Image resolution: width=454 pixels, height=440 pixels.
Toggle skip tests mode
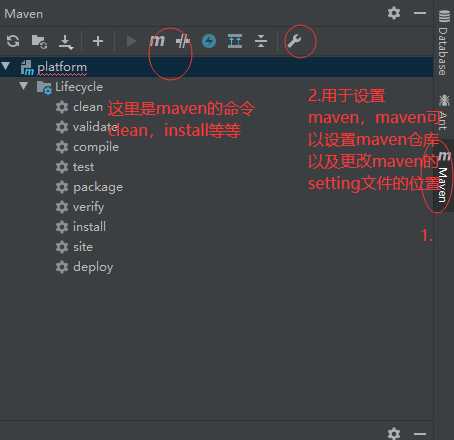point(183,41)
